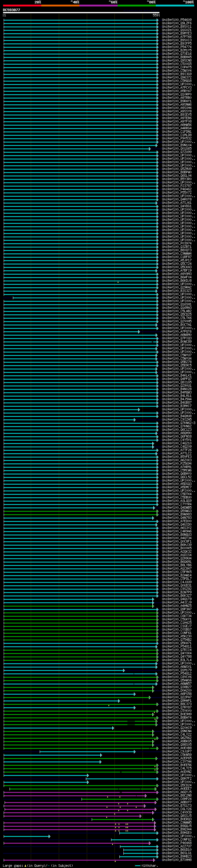Select hit UniRef100_C6KT34
The image size is (197, 868).
pyautogui.click(x=177, y=616)
